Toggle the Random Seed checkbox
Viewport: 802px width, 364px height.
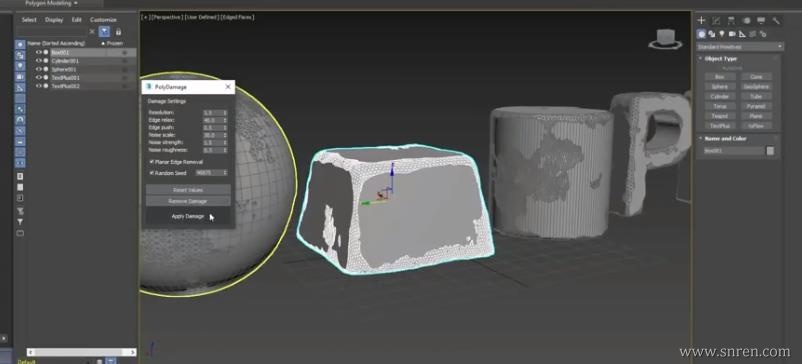click(151, 173)
